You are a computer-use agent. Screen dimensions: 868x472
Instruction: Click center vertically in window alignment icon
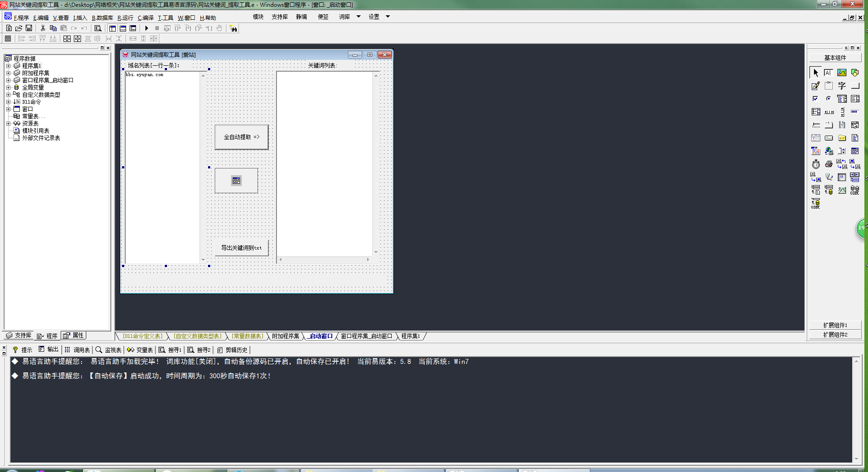[x=77, y=39]
